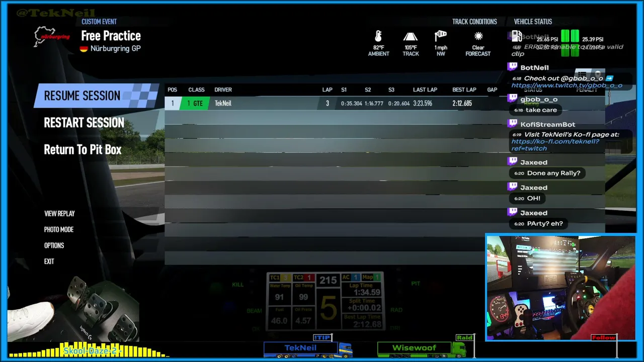Click the pedal camera thumbnail
The width and height of the screenshot is (644, 362).
tap(73, 308)
